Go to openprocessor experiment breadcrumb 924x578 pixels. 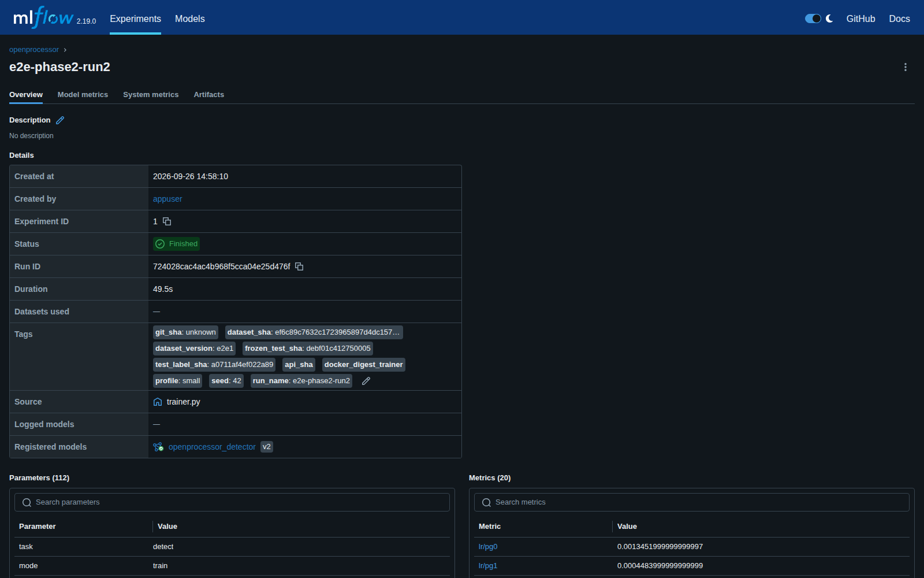coord(34,50)
